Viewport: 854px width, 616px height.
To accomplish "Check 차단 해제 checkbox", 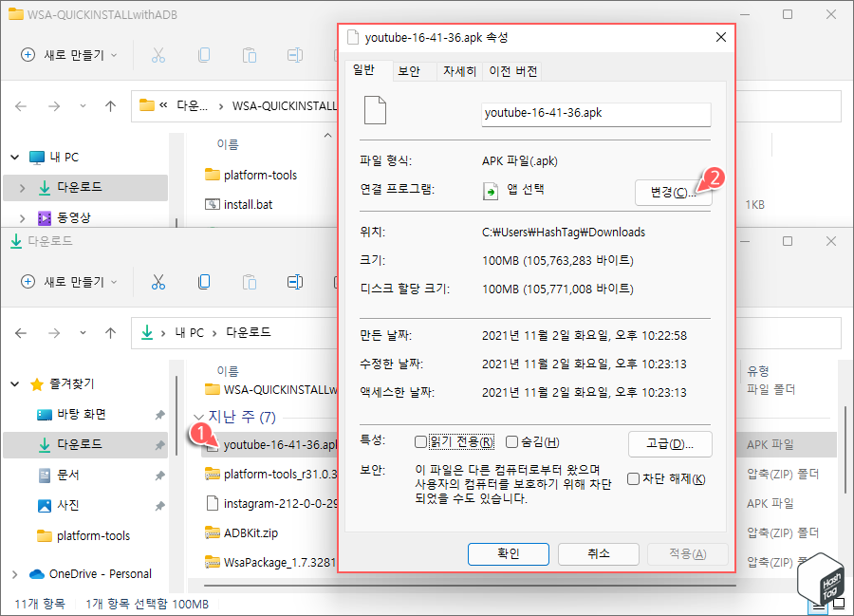I will coord(633,478).
